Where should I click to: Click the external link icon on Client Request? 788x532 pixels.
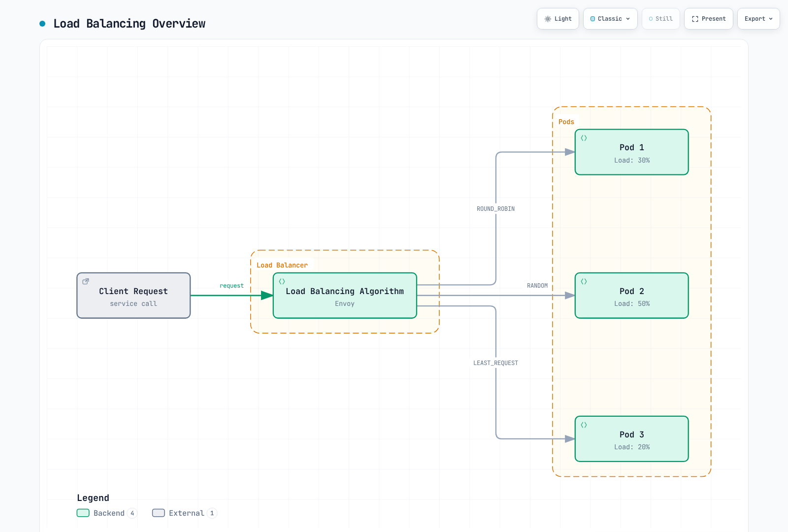tap(86, 281)
